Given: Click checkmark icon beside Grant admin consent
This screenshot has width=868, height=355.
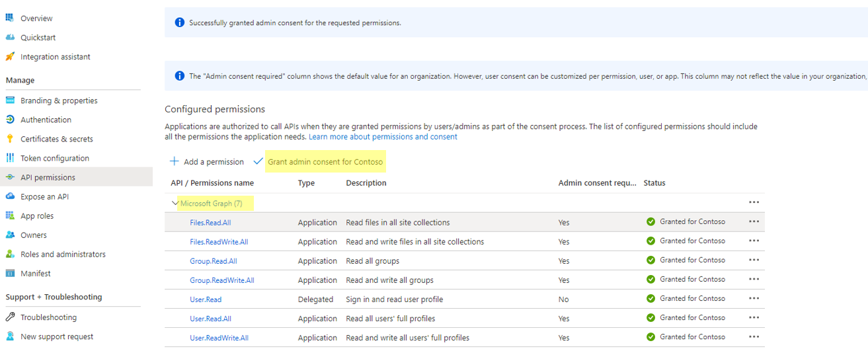Looking at the screenshot, I should coord(258,161).
